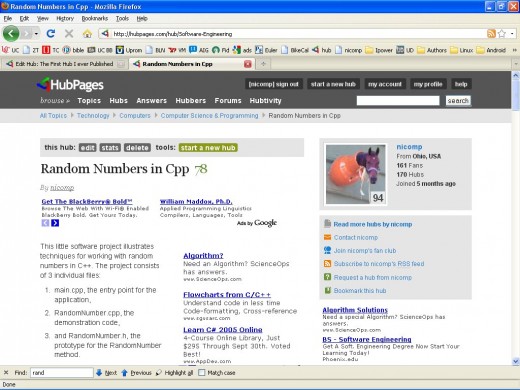Find Previous with the up arrow

point(136,373)
